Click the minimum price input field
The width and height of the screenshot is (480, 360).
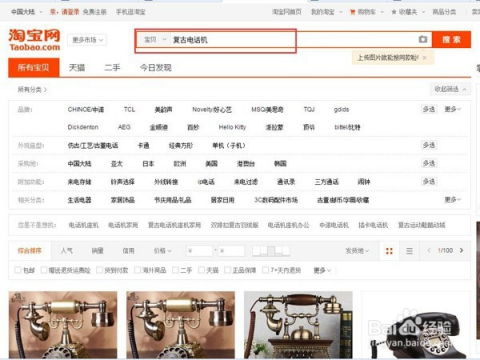coord(199,251)
